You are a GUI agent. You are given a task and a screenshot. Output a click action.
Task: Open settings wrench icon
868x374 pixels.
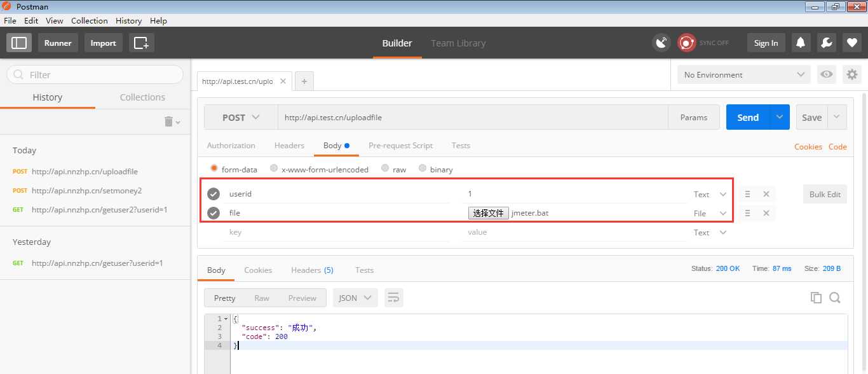pyautogui.click(x=826, y=43)
